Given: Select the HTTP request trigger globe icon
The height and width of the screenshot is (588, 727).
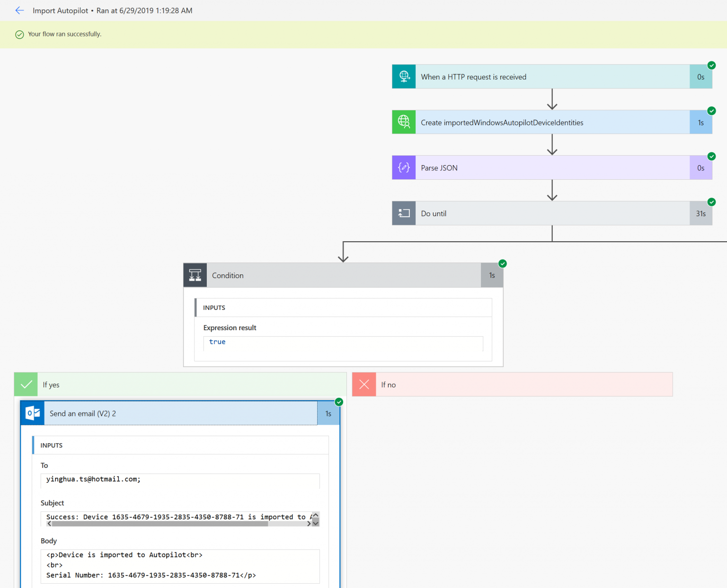Looking at the screenshot, I should (x=404, y=76).
